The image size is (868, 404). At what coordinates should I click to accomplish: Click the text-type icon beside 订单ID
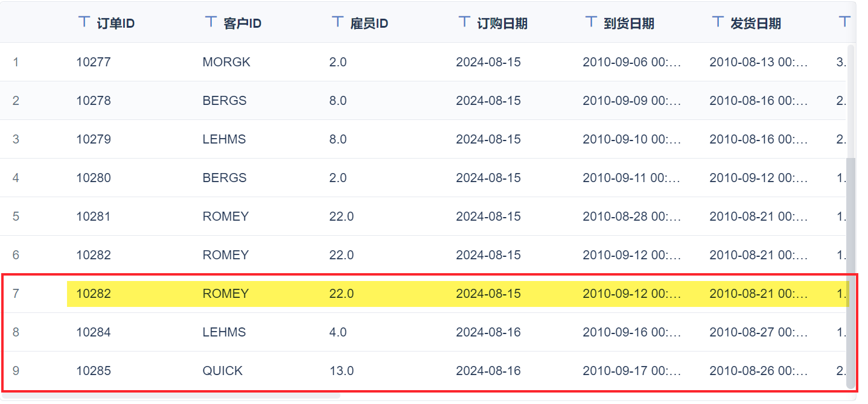click(85, 22)
